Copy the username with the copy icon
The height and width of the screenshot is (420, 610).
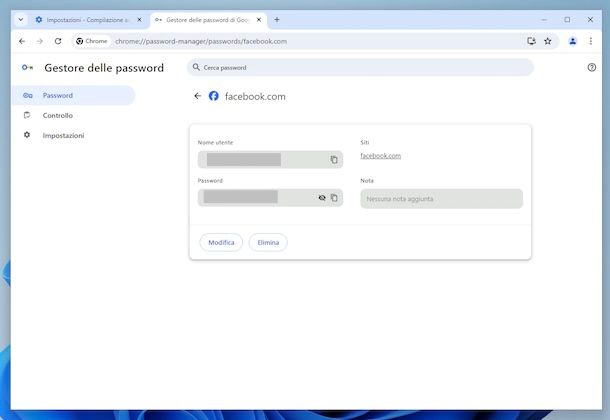[x=334, y=159]
